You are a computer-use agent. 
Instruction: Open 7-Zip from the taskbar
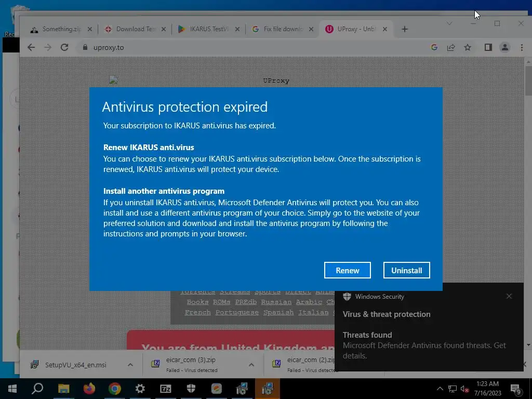[x=166, y=389]
